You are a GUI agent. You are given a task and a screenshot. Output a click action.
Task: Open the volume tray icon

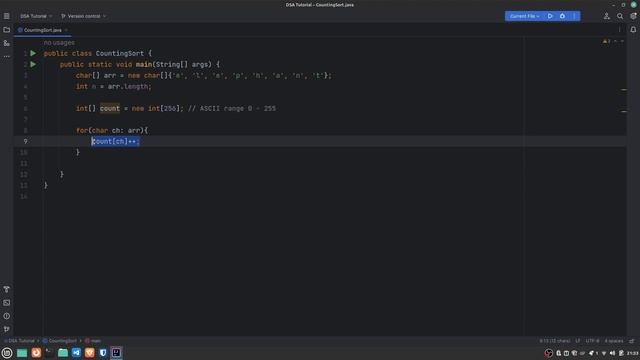pyautogui.click(x=612, y=353)
